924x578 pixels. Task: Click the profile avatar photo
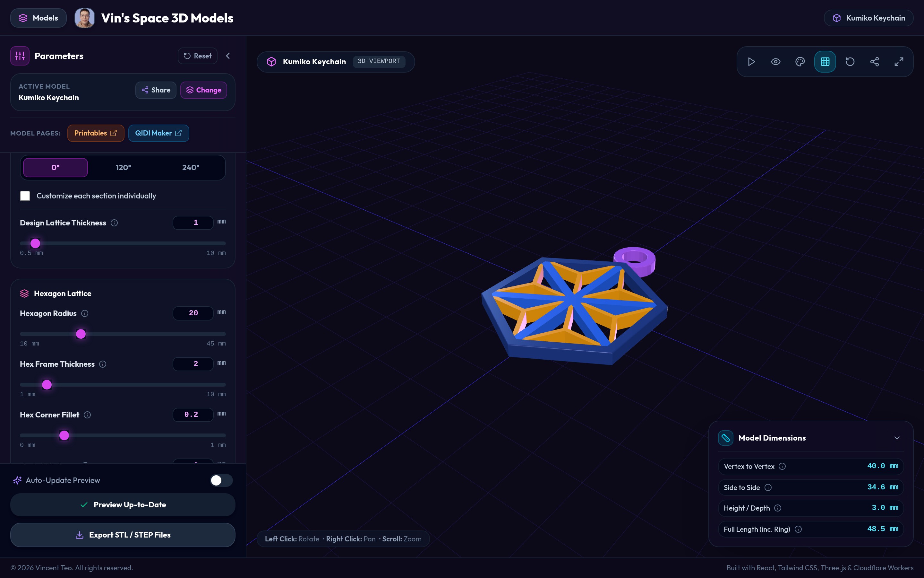pos(84,18)
